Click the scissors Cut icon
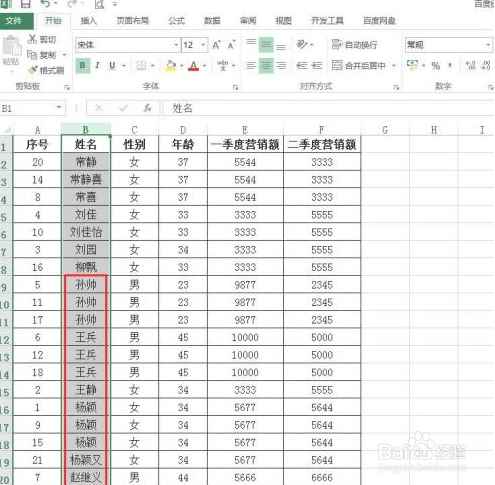The width and height of the screenshot is (495, 485). coord(32,39)
